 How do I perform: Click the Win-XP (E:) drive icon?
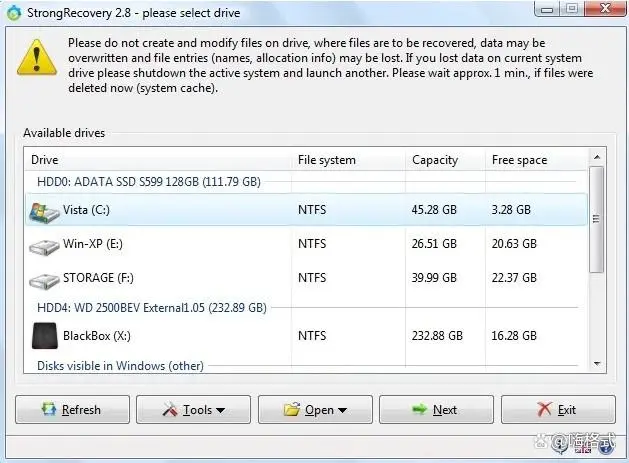[45, 244]
